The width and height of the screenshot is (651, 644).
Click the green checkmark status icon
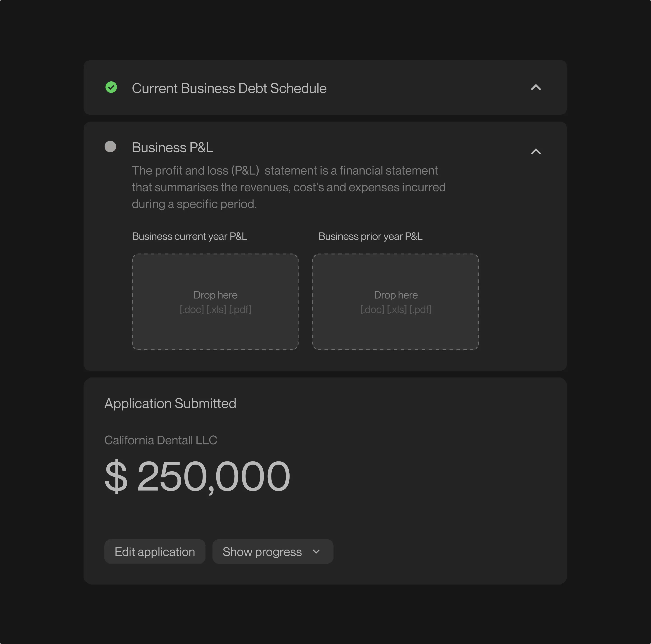[111, 87]
